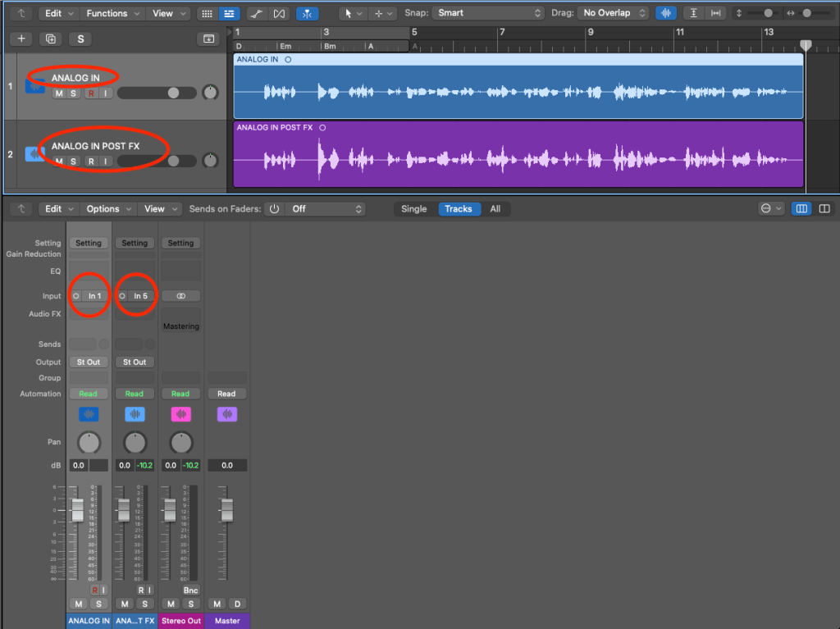840x629 pixels.
Task: Click the blue waveform icon on ANALOG IN strip
Action: click(x=89, y=415)
